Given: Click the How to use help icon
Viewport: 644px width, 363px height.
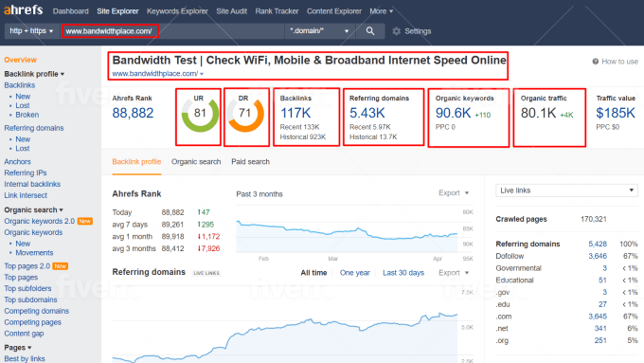Looking at the screenshot, I should [x=595, y=62].
